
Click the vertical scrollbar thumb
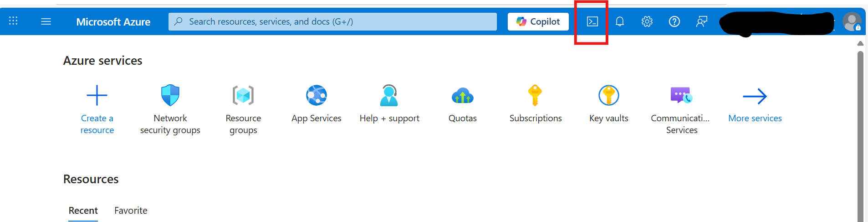860,136
